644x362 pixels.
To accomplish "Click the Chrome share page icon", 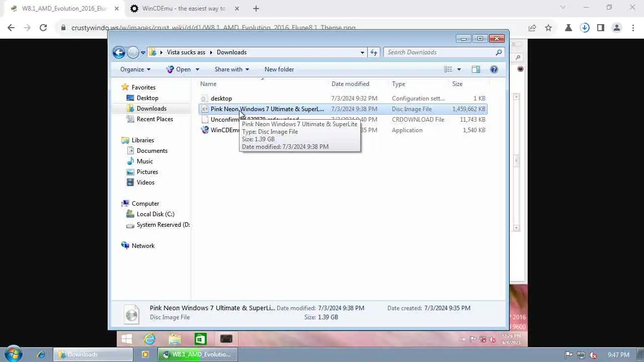I will 532,28.
